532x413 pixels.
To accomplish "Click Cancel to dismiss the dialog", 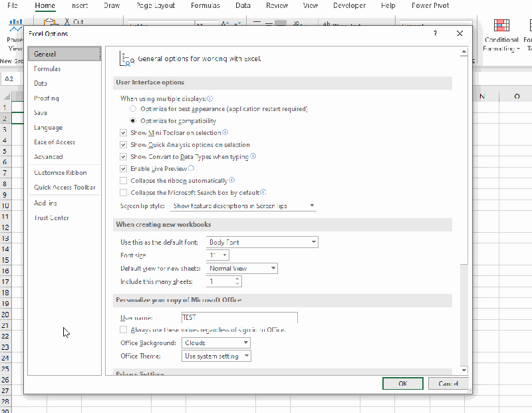I will coord(449,384).
